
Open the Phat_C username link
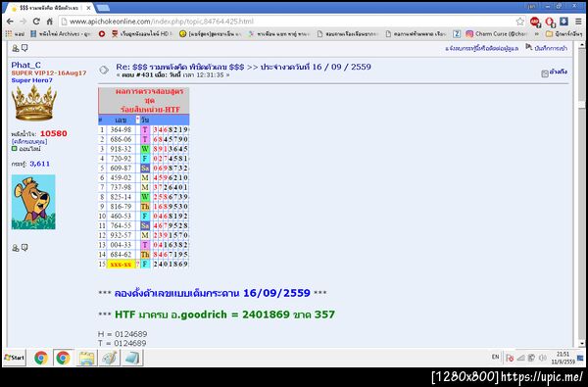[25, 65]
